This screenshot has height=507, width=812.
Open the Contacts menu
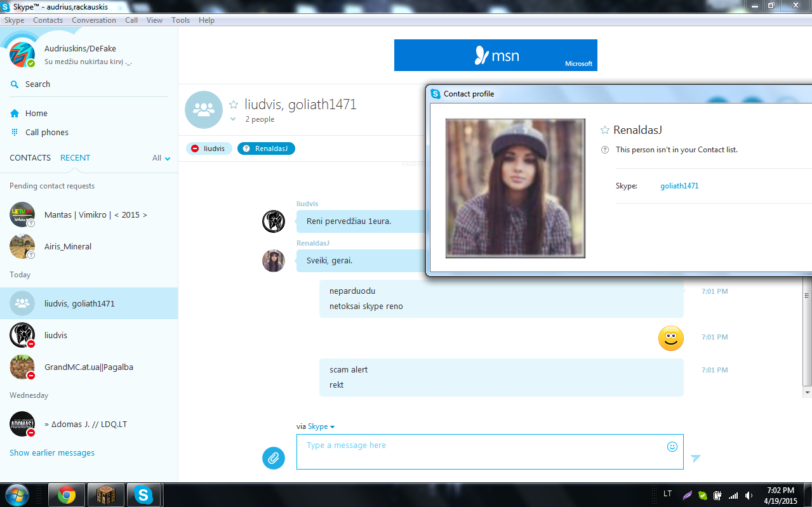(x=48, y=20)
